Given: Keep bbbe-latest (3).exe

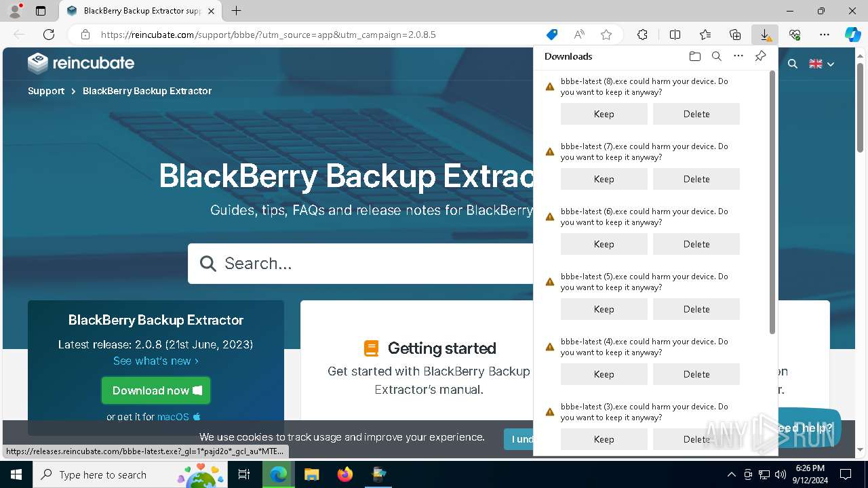Looking at the screenshot, I should (x=604, y=439).
